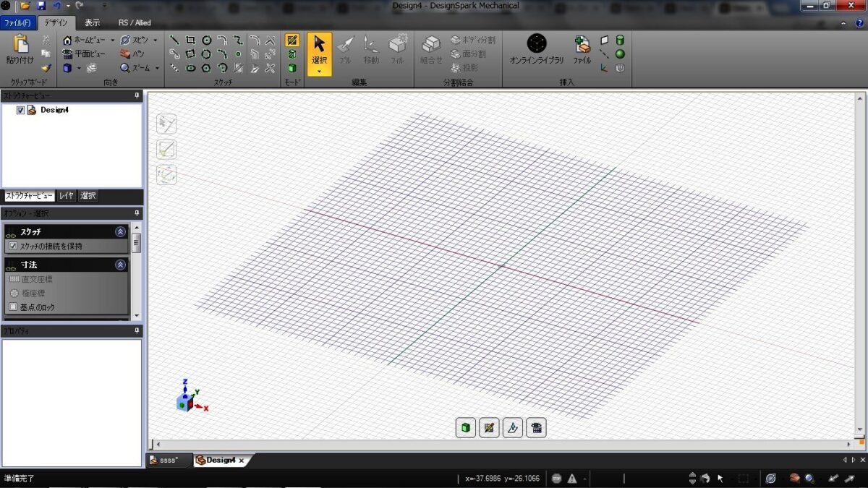Select the Circle sketch tool
This screenshot has height=488, width=868.
[206, 40]
